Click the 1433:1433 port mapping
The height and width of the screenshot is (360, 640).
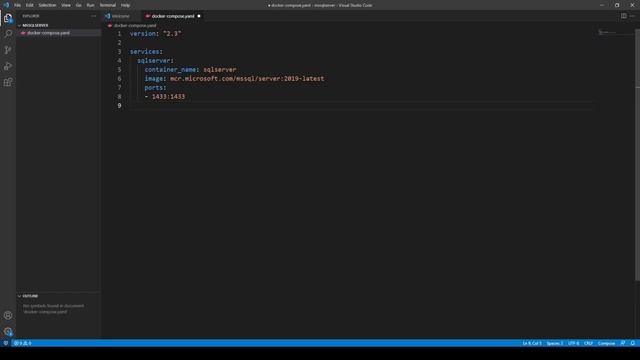(x=168, y=96)
